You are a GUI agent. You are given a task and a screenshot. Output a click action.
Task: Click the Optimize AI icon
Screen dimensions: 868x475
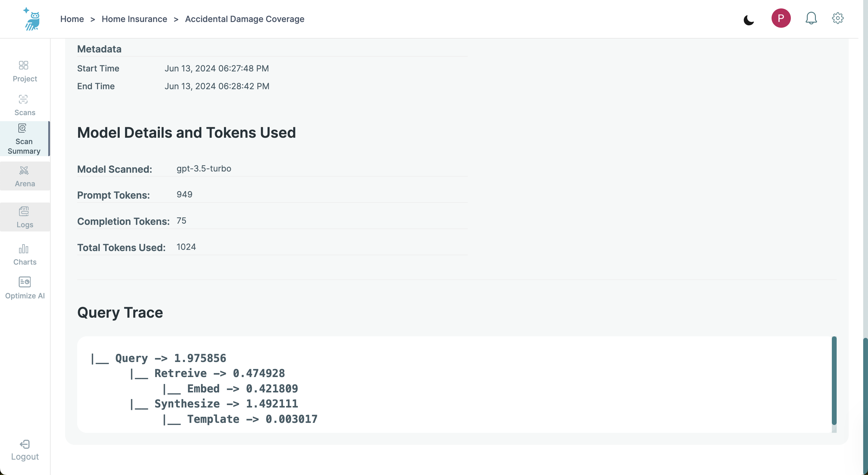coord(25,282)
